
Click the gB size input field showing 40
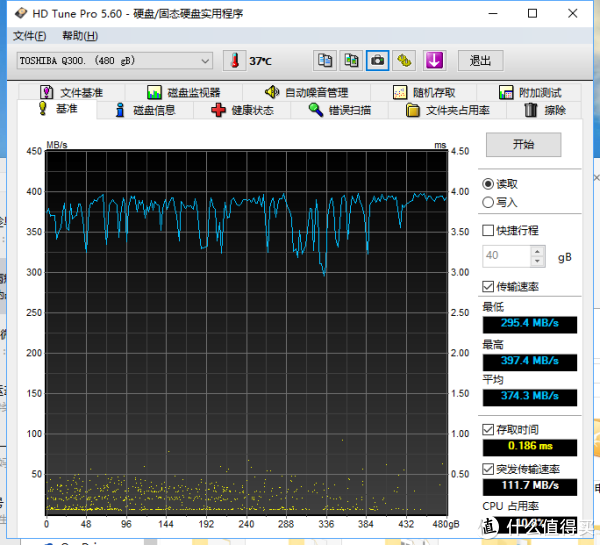506,256
